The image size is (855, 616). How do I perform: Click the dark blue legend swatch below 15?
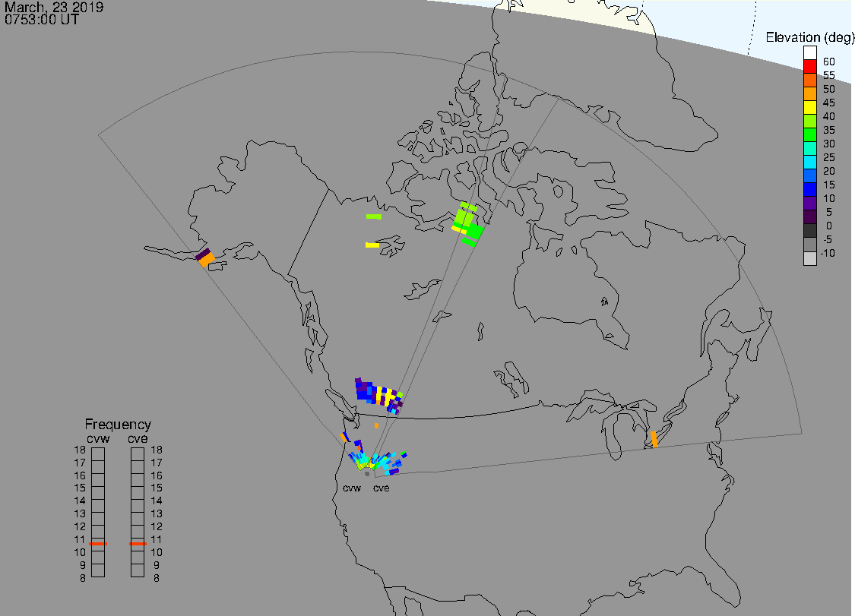coord(809,190)
